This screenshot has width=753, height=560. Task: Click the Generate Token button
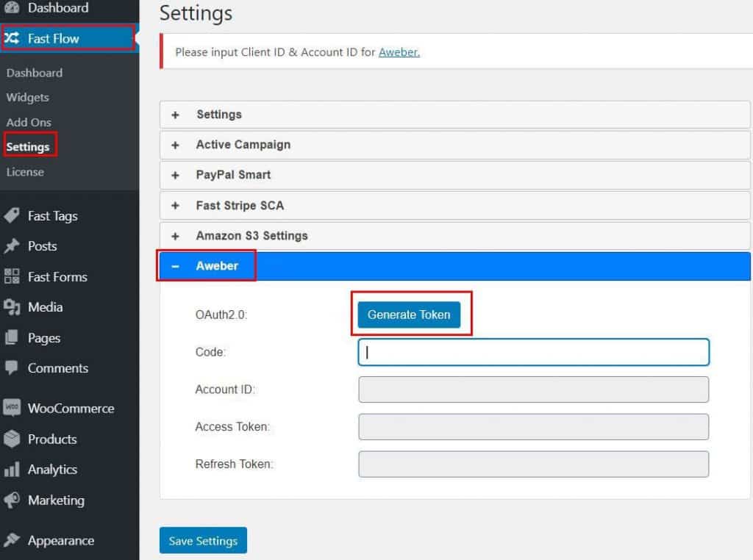(409, 315)
